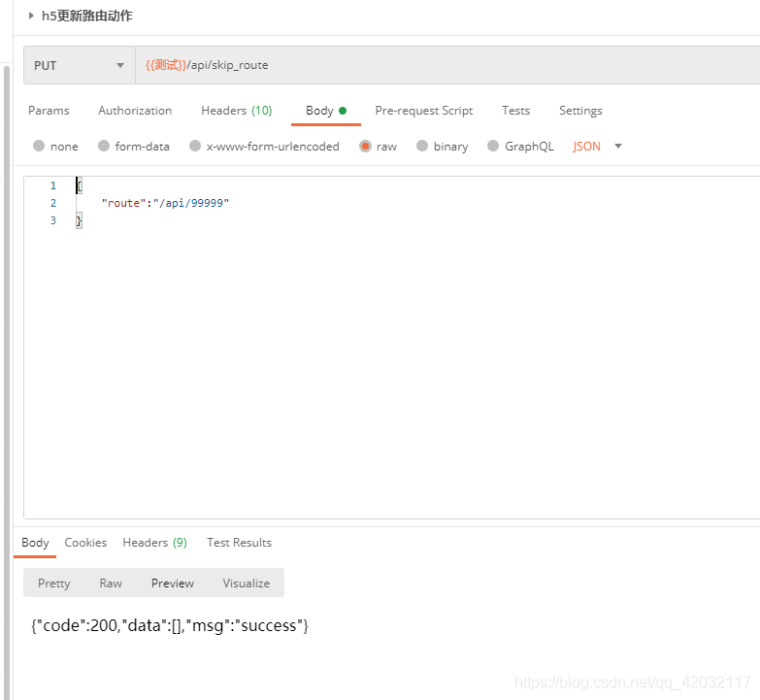This screenshot has width=760, height=700.
Task: Open the request Headers (10) tab
Action: pos(237,111)
